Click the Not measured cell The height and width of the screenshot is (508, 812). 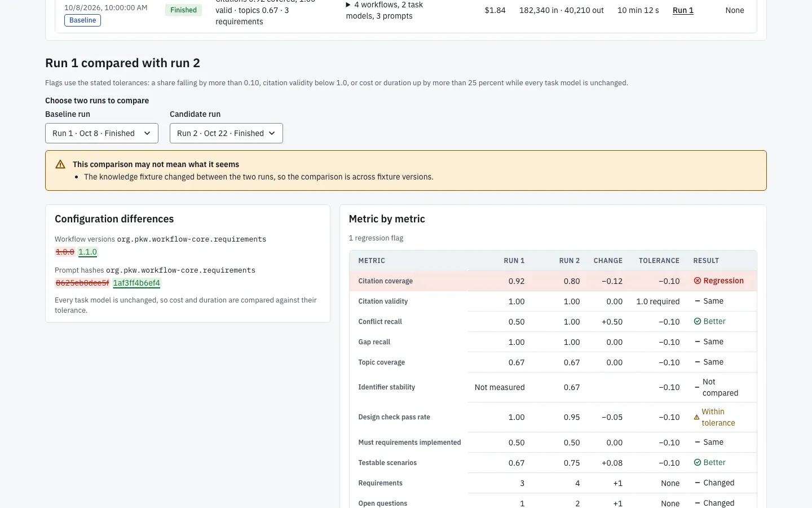click(500, 387)
